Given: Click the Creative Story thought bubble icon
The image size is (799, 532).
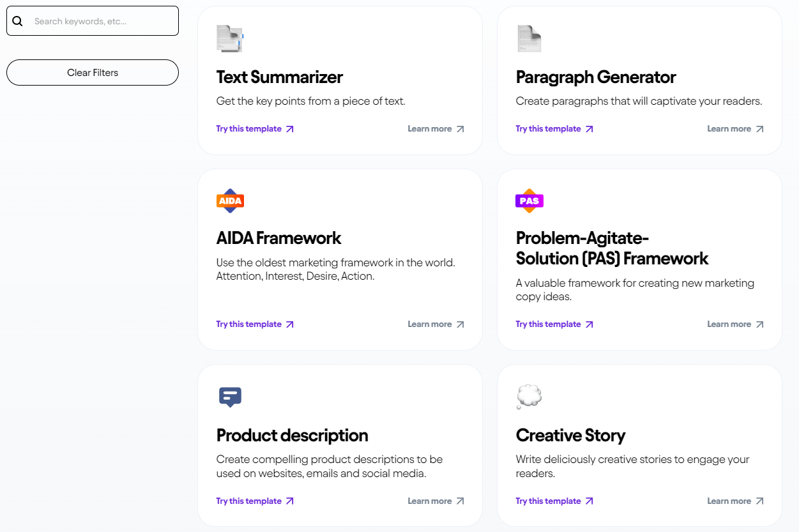Looking at the screenshot, I should pyautogui.click(x=529, y=397).
